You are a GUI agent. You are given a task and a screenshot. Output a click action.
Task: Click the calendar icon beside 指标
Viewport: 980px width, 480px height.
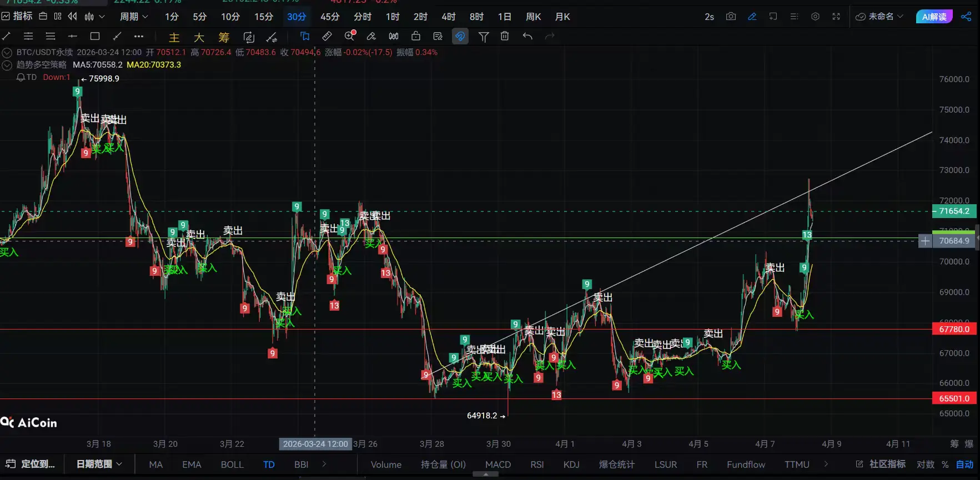point(43,17)
